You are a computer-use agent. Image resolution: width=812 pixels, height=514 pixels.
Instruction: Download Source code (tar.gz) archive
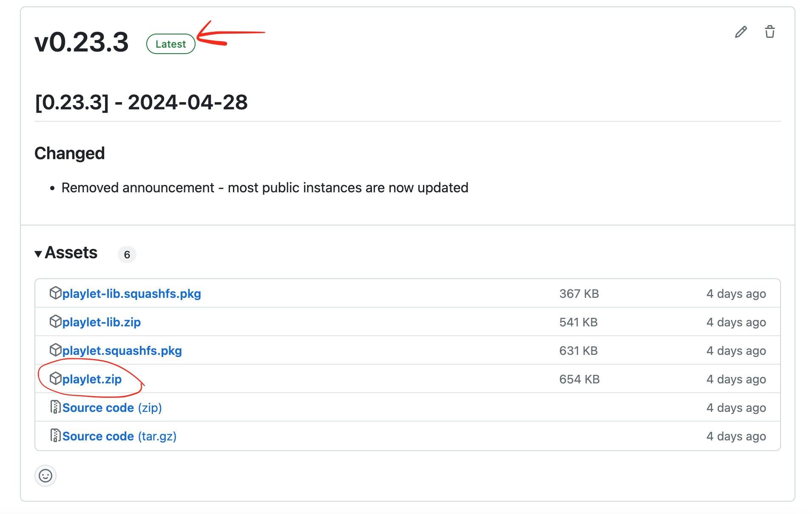119,436
